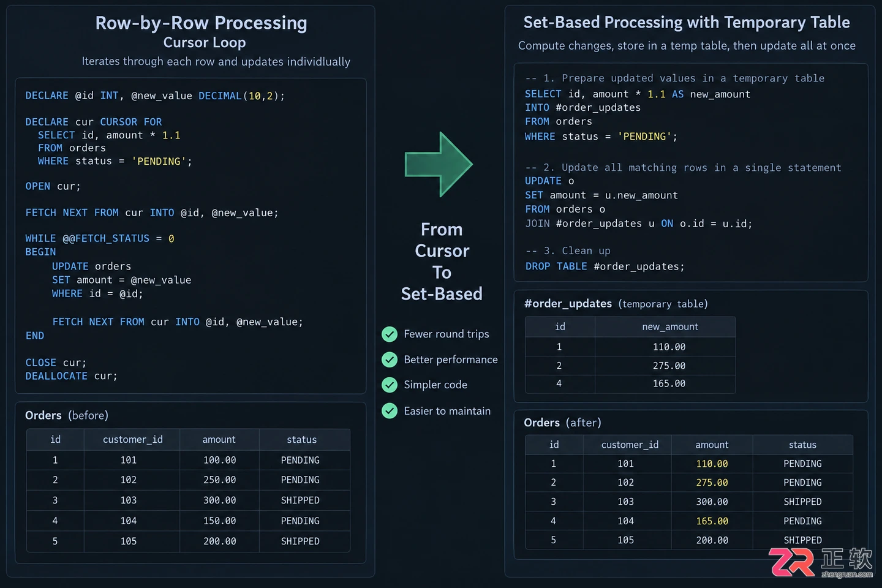
Task: Click the 250.00 amount in Orders before
Action: pos(219,480)
